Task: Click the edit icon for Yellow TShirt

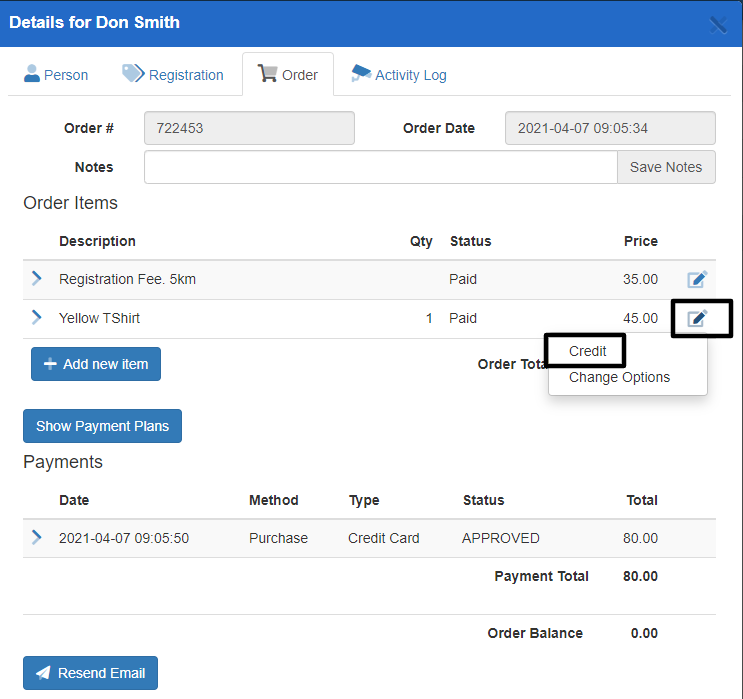Action: point(697,318)
